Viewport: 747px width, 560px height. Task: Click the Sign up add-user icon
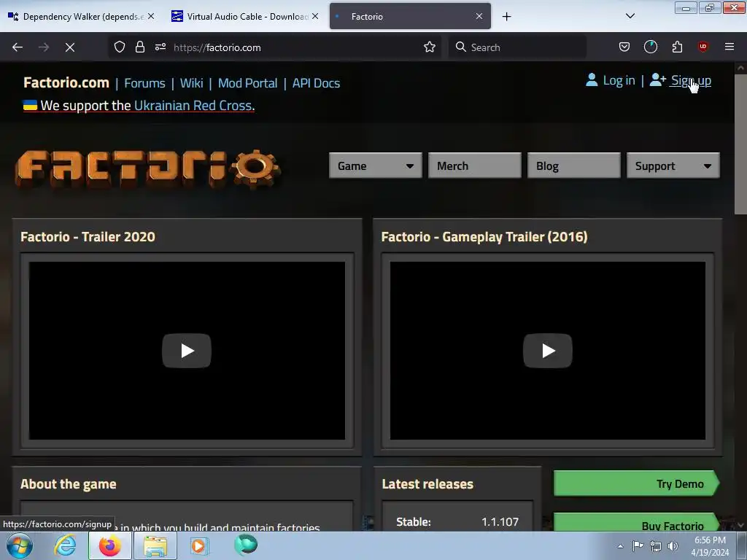coord(658,80)
